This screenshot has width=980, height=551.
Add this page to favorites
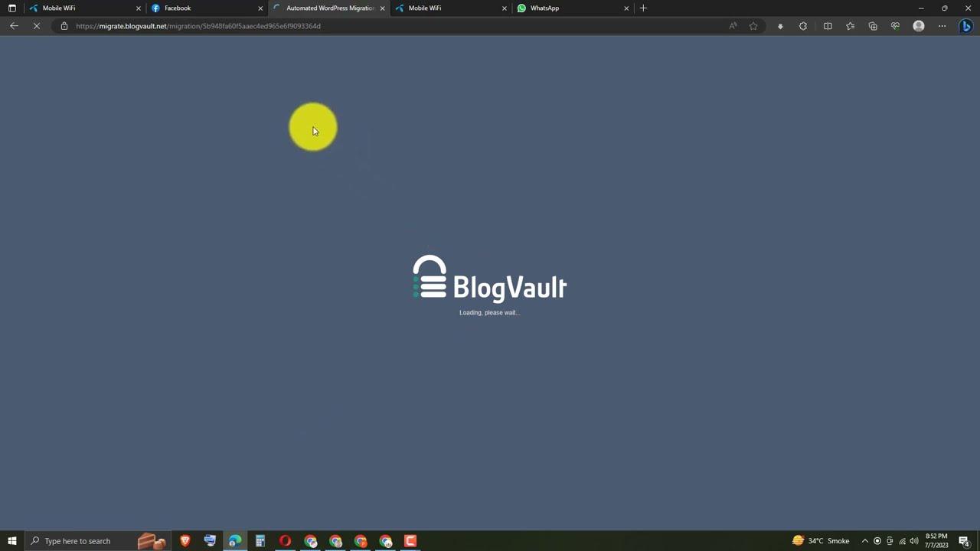(x=753, y=26)
